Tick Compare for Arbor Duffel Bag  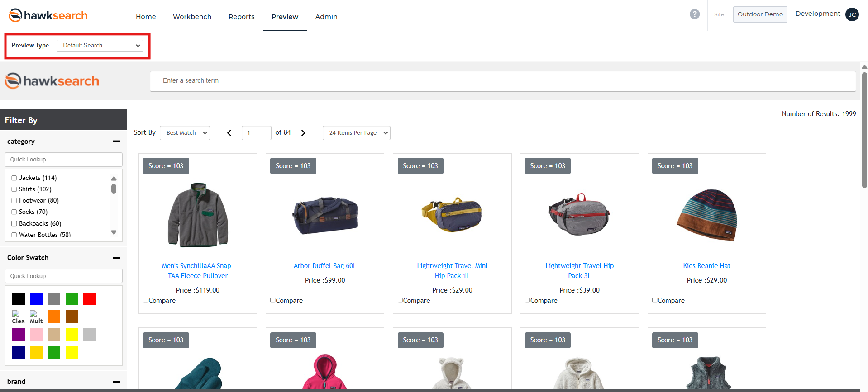(273, 300)
